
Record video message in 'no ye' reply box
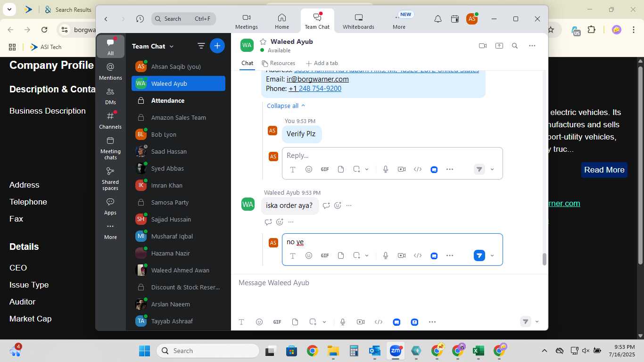pyautogui.click(x=402, y=255)
